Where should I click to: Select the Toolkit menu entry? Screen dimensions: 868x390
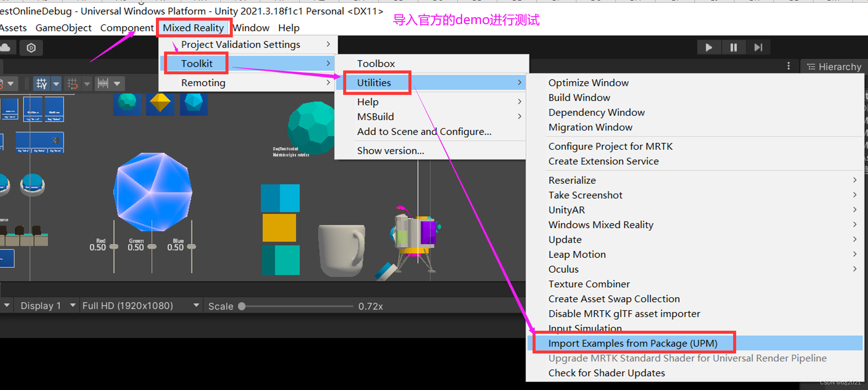click(248, 64)
